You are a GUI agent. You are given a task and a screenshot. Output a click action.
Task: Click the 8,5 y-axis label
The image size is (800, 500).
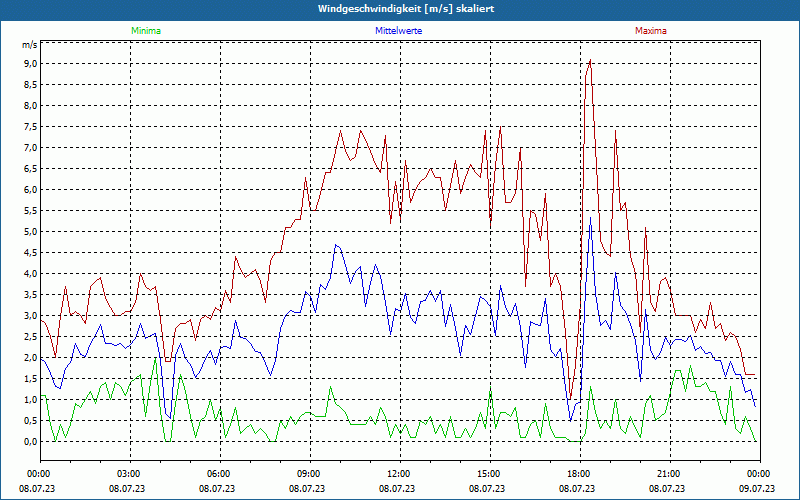pos(31,85)
